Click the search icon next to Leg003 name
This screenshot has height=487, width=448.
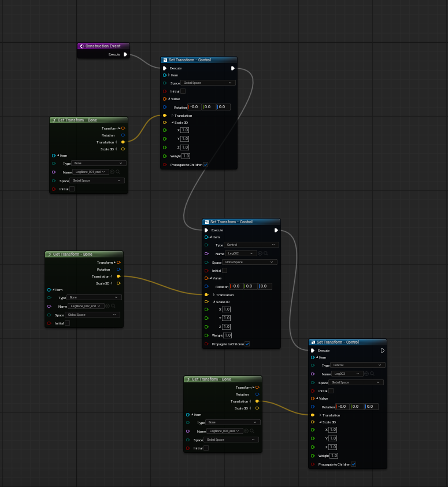pyautogui.click(x=372, y=374)
